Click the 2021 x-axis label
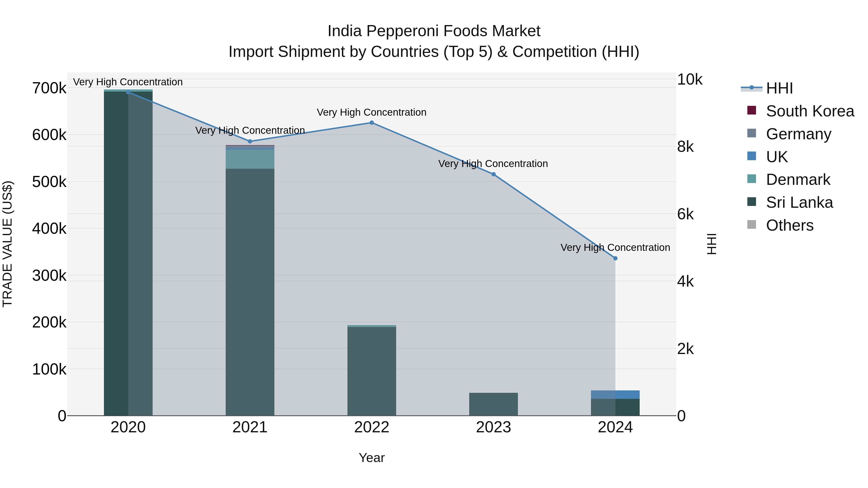This screenshot has height=488, width=868. [250, 427]
